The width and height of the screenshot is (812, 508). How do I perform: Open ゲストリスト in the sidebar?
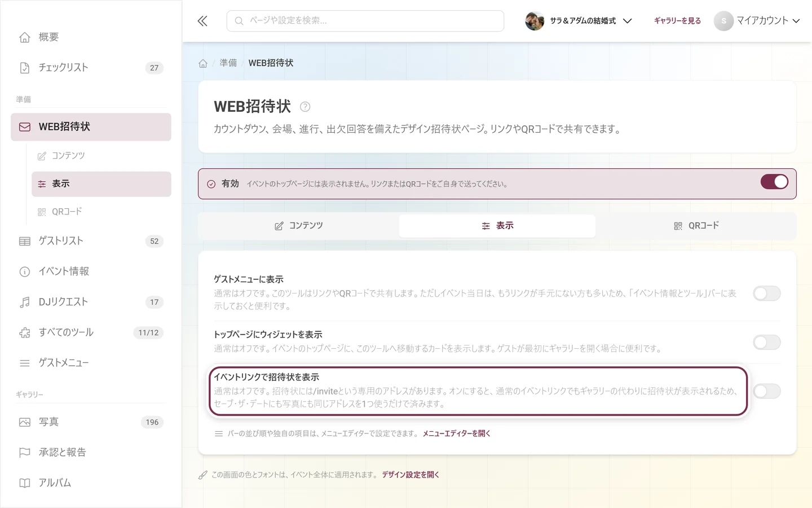click(91, 241)
